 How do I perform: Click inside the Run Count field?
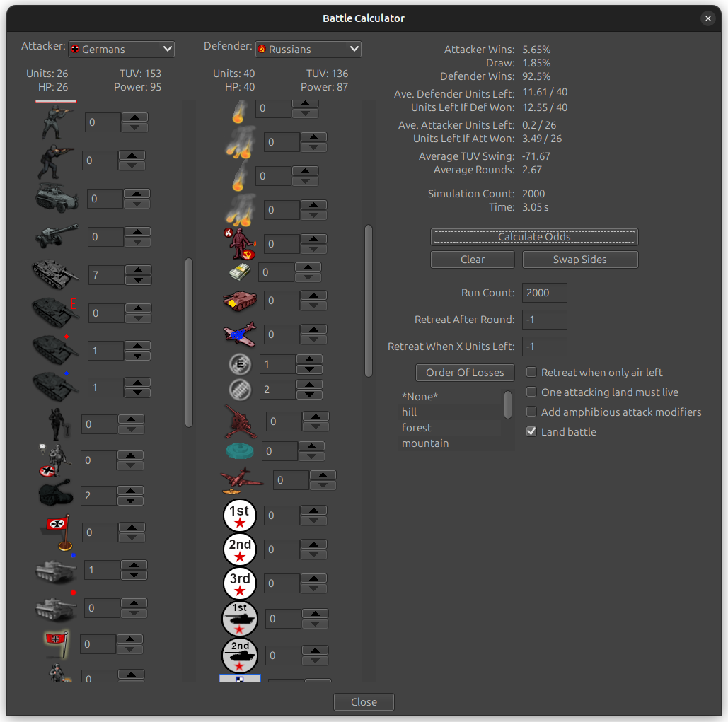point(544,292)
